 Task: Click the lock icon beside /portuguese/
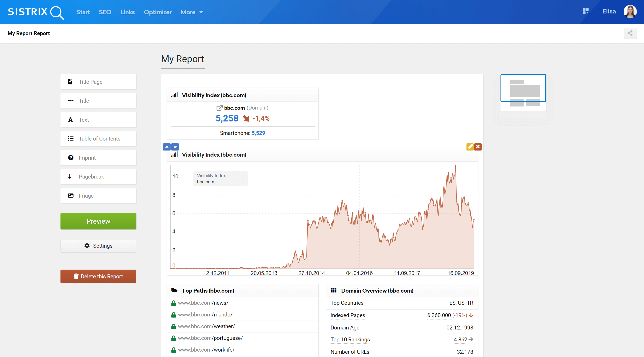tap(173, 338)
